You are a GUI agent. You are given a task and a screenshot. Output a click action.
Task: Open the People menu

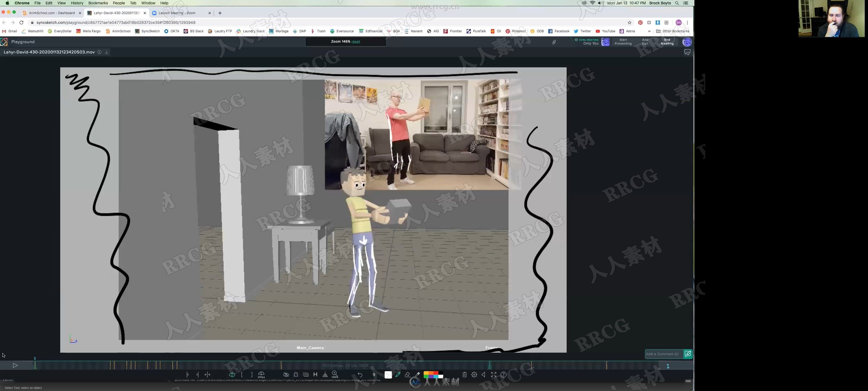click(119, 3)
